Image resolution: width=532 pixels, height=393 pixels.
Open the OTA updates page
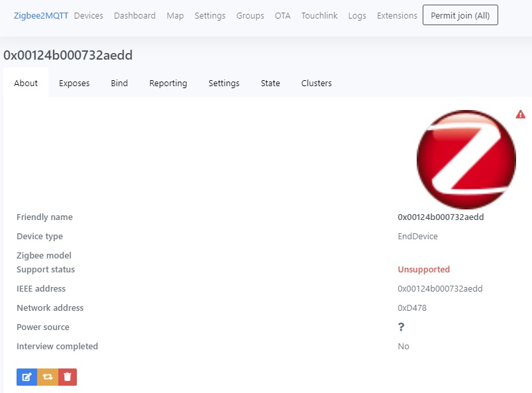(282, 15)
